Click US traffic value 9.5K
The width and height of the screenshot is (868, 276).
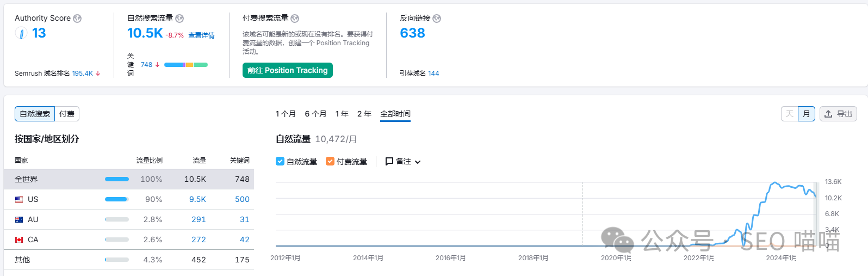tap(197, 199)
